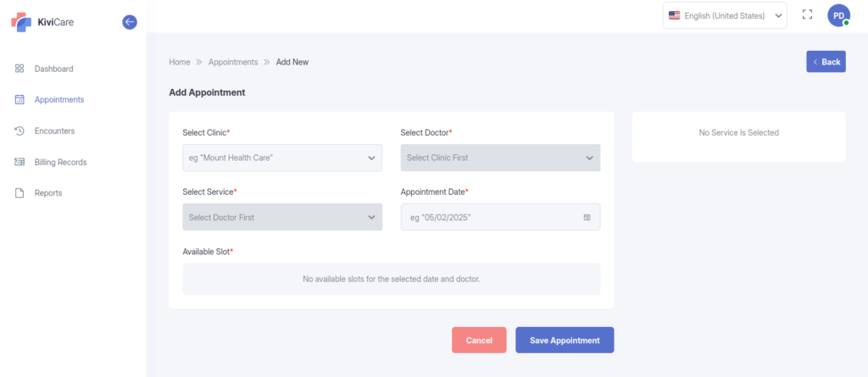Expand the Select Service dropdown
The height and width of the screenshot is (377, 868).
(282, 218)
